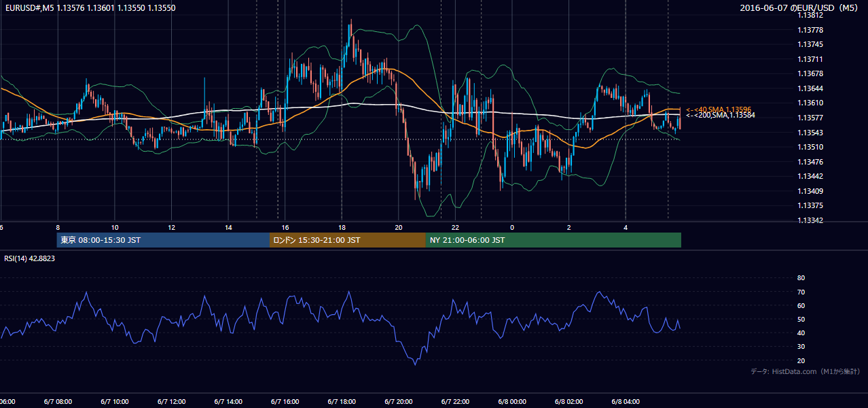
Task: Click hour label 22 under the price chart
Action: 456,228
